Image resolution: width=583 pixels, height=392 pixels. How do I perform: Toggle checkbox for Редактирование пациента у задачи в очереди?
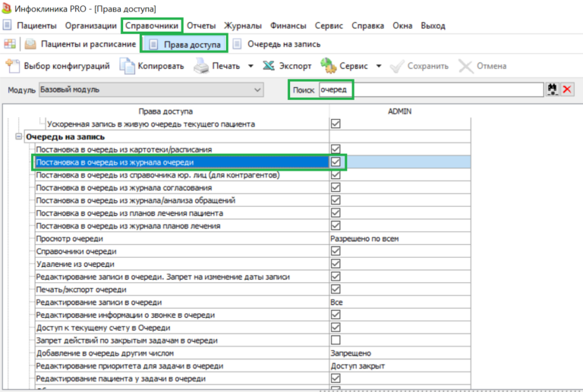coord(336,378)
